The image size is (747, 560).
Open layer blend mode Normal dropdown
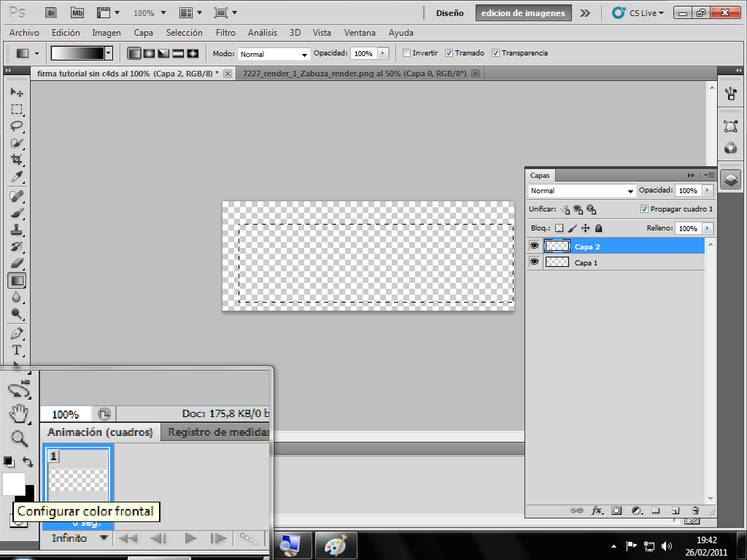tap(581, 190)
